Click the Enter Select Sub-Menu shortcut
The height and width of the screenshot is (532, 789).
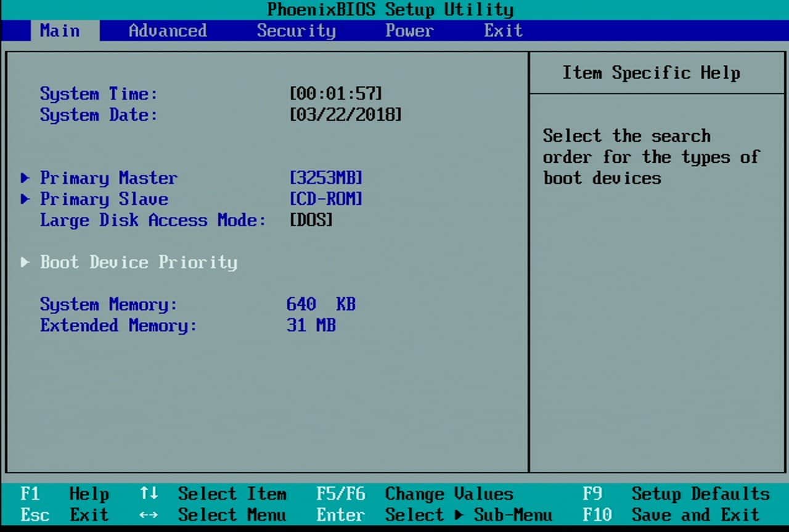pos(435,515)
